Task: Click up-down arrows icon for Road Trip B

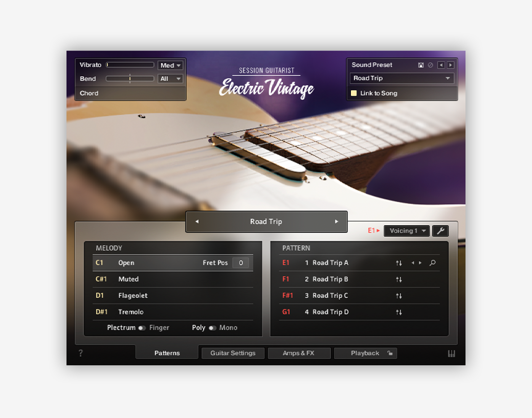Action: pos(398,279)
